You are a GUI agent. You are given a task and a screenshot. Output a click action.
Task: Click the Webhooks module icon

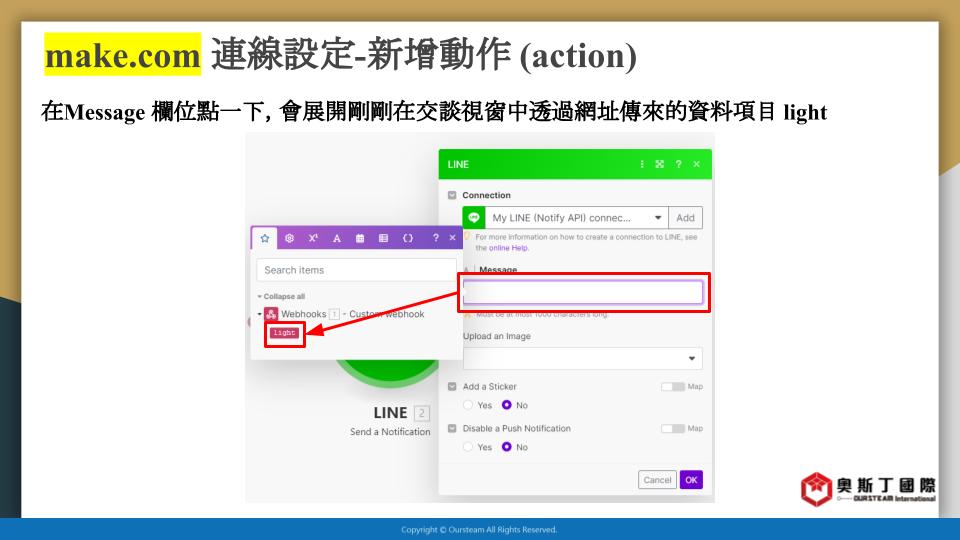pos(271,314)
